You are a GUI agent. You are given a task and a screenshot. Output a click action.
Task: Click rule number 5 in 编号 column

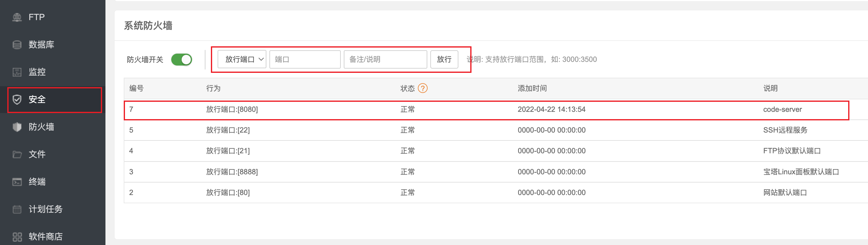tap(131, 130)
